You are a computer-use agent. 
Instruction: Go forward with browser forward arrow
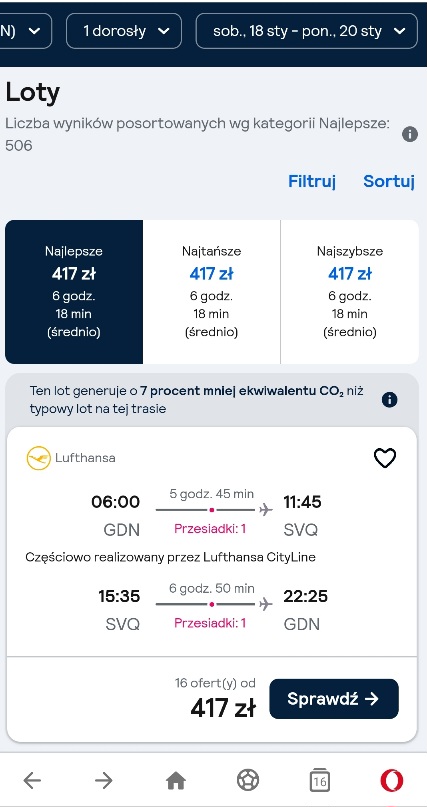pos(103,781)
